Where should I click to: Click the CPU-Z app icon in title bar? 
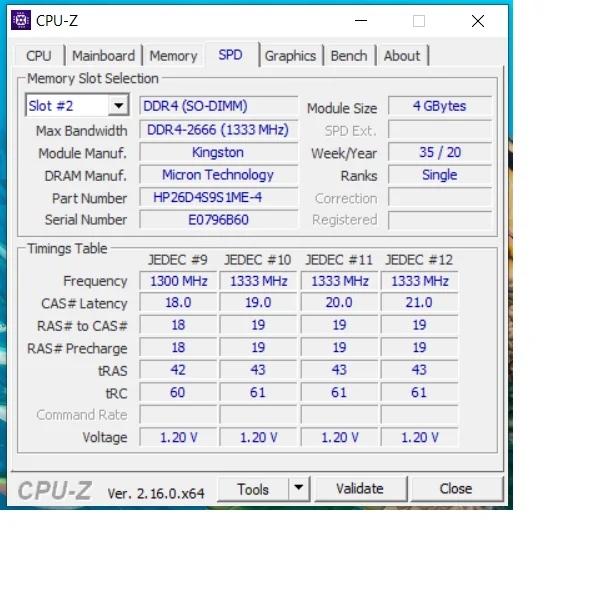(21, 20)
